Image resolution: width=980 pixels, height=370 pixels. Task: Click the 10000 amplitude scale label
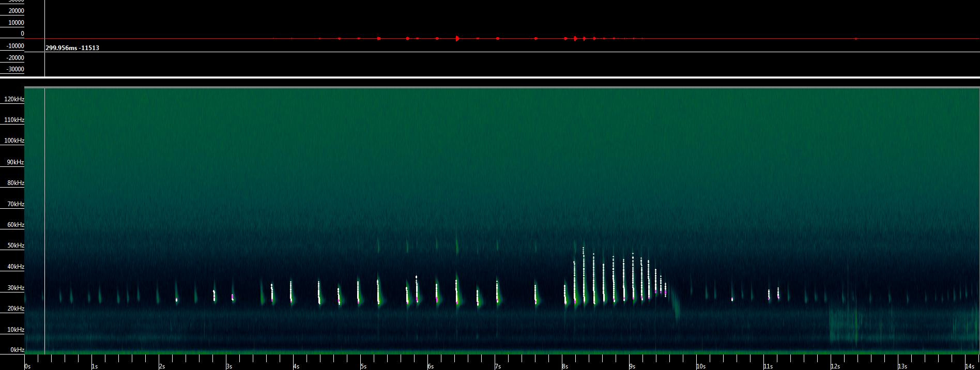(16, 23)
